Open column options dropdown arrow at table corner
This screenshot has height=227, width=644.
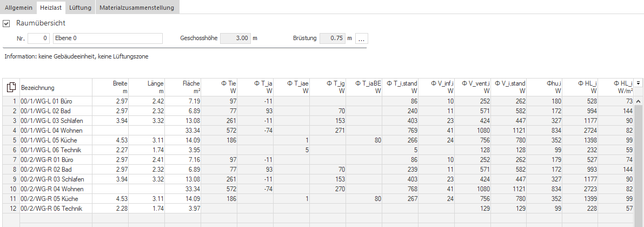638,83
